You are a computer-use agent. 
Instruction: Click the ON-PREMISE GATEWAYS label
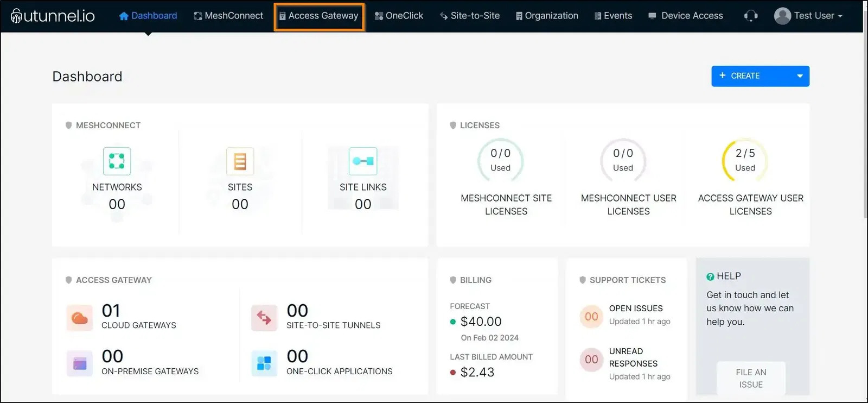point(150,371)
